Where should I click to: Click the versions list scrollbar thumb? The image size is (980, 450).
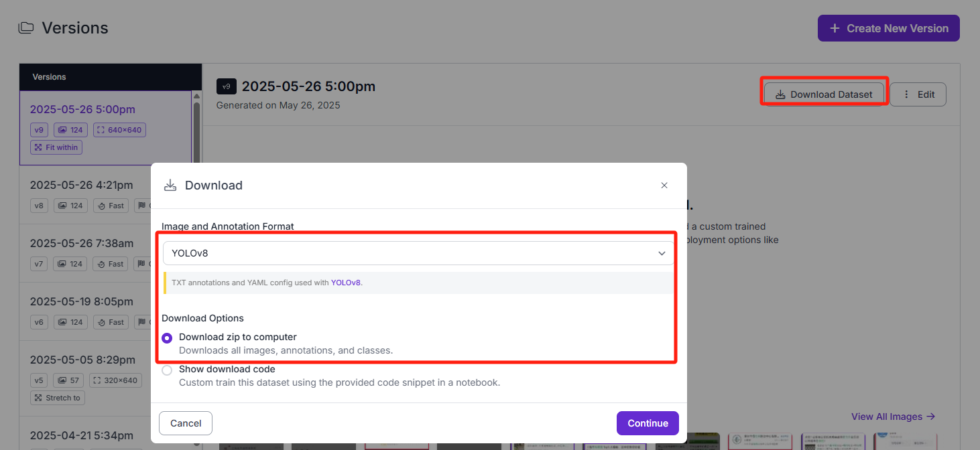pyautogui.click(x=196, y=134)
